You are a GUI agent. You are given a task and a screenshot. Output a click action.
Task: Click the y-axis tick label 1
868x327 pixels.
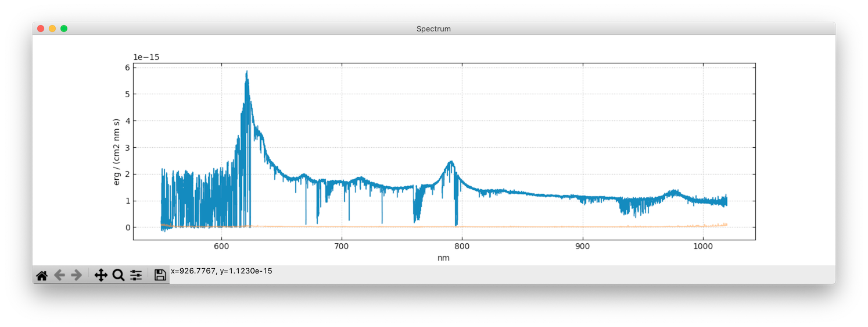point(127,201)
